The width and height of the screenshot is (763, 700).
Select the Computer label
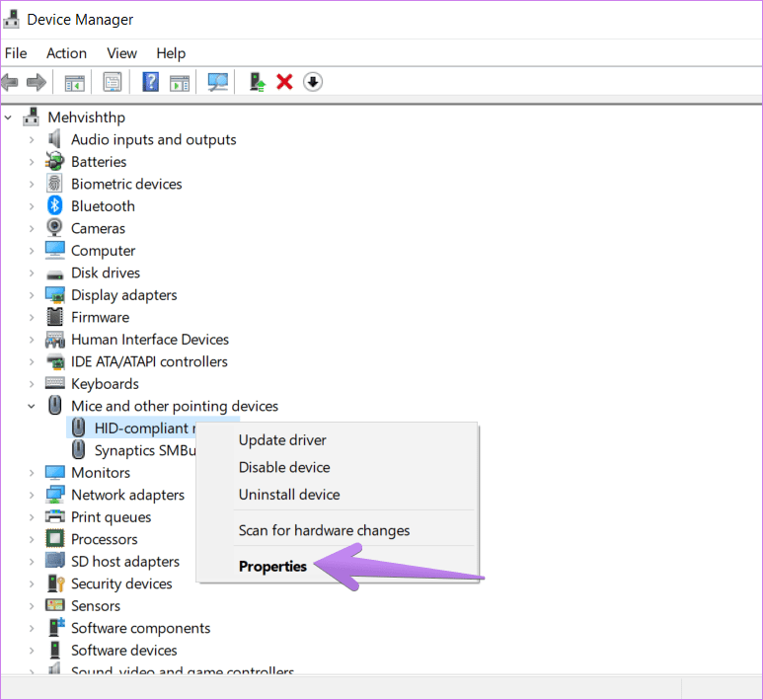pyautogui.click(x=104, y=250)
